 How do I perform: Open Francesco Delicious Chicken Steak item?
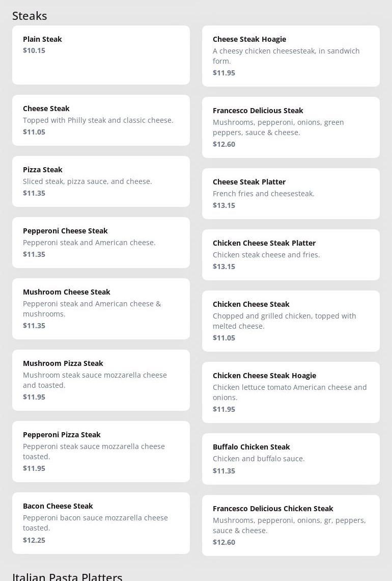(291, 525)
